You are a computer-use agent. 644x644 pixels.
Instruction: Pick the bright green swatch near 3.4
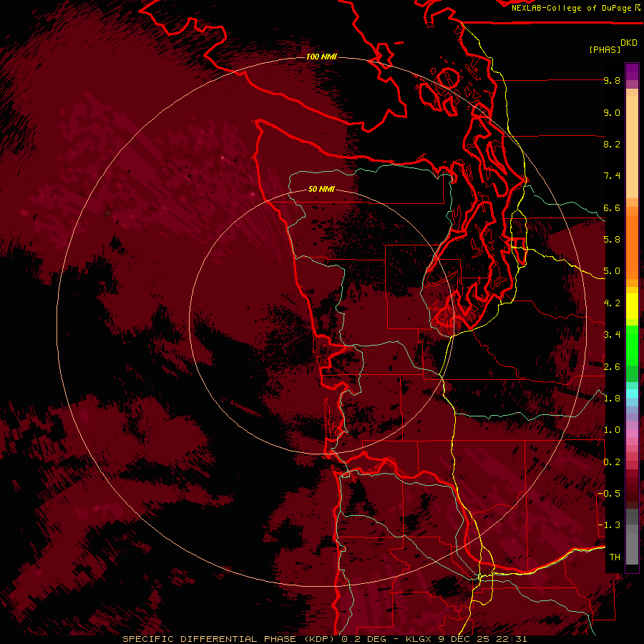pyautogui.click(x=632, y=345)
